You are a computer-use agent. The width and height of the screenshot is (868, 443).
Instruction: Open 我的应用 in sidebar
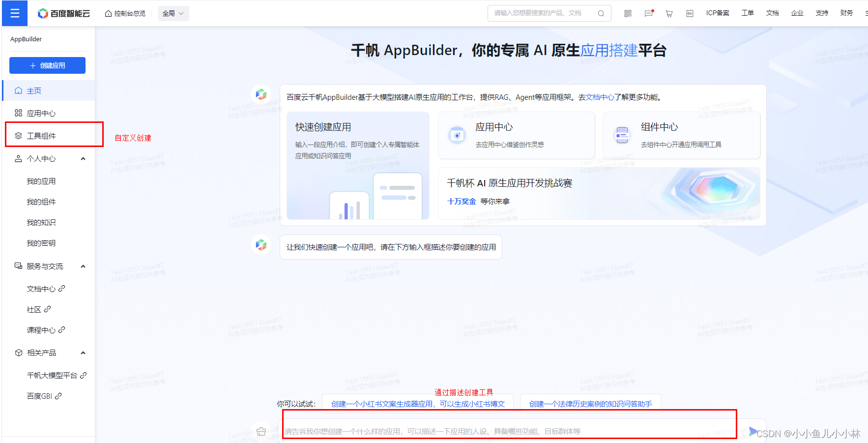(x=41, y=181)
